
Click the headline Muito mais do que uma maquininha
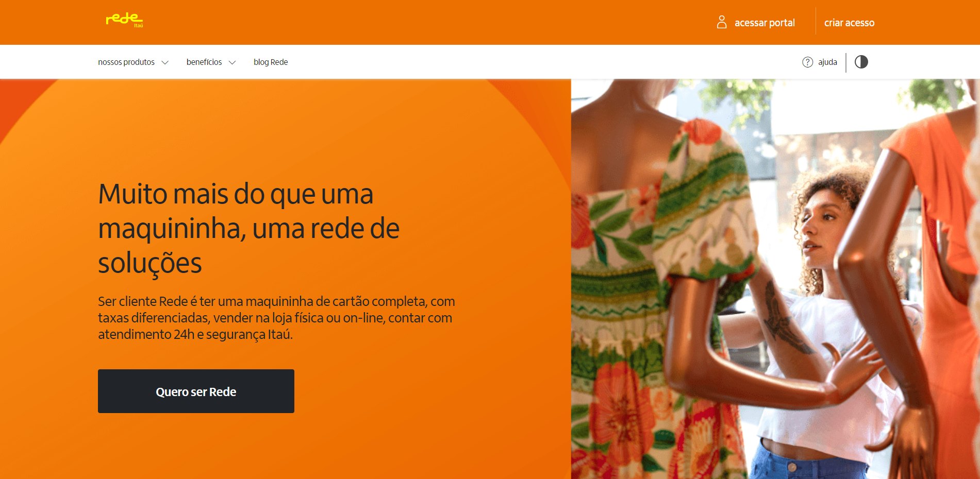pos(248,228)
